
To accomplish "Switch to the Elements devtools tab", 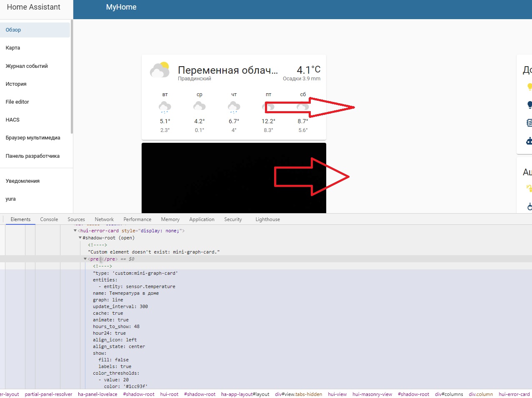I will click(20, 219).
